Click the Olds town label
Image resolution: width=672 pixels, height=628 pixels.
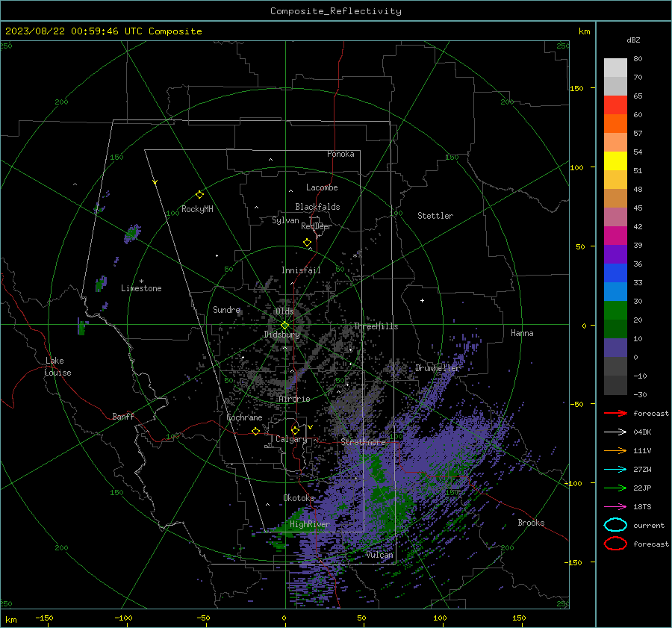(x=284, y=311)
